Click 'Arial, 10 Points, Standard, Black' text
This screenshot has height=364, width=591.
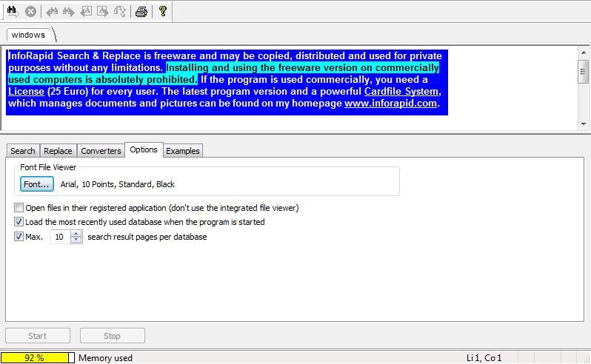[x=117, y=184]
